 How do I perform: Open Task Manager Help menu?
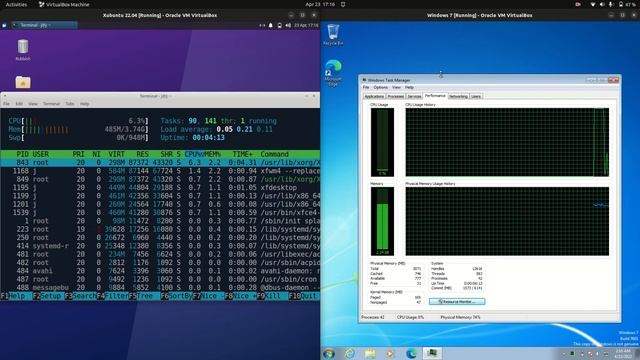pyautogui.click(x=409, y=87)
